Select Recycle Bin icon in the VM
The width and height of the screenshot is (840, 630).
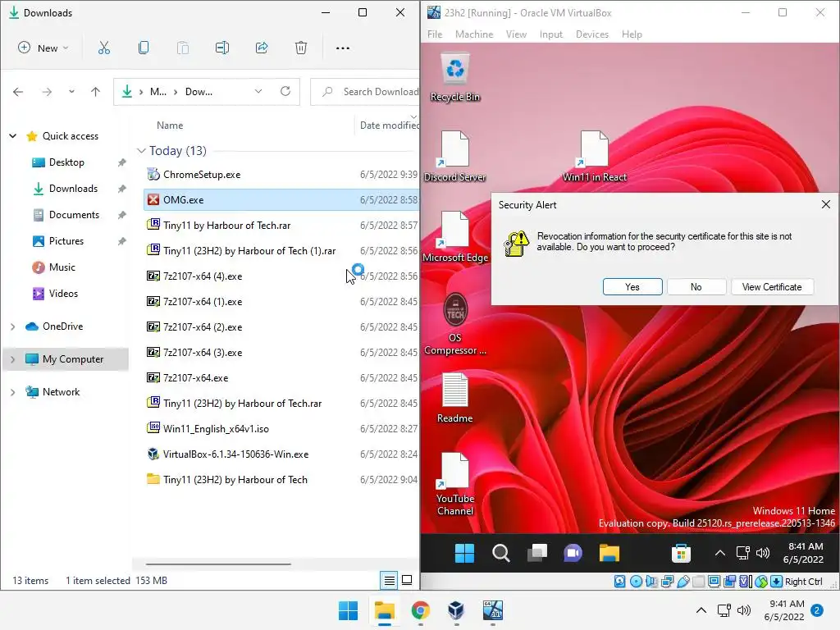[x=454, y=77]
